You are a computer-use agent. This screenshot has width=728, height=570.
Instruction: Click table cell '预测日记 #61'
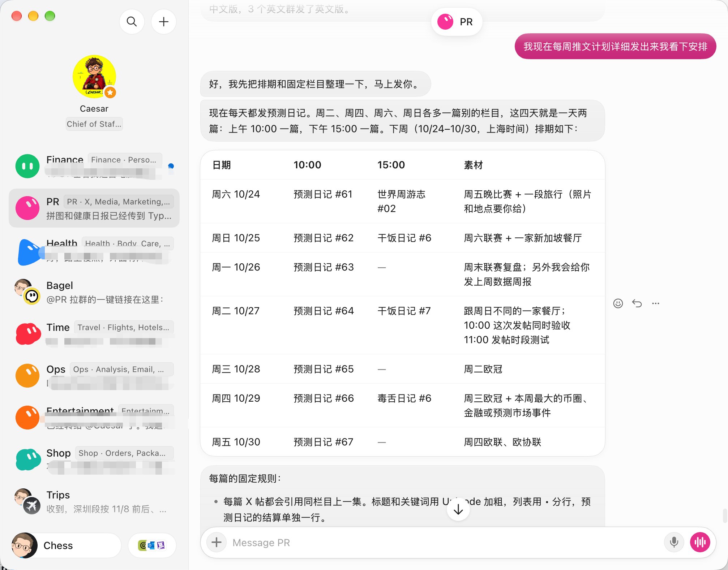[x=323, y=194]
